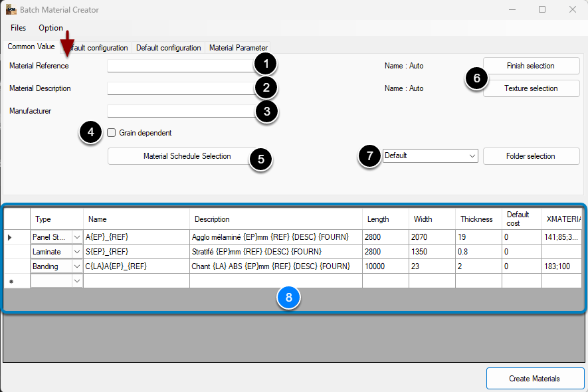This screenshot has height=392, width=588.
Task: Open the Files menu
Action: 18,28
